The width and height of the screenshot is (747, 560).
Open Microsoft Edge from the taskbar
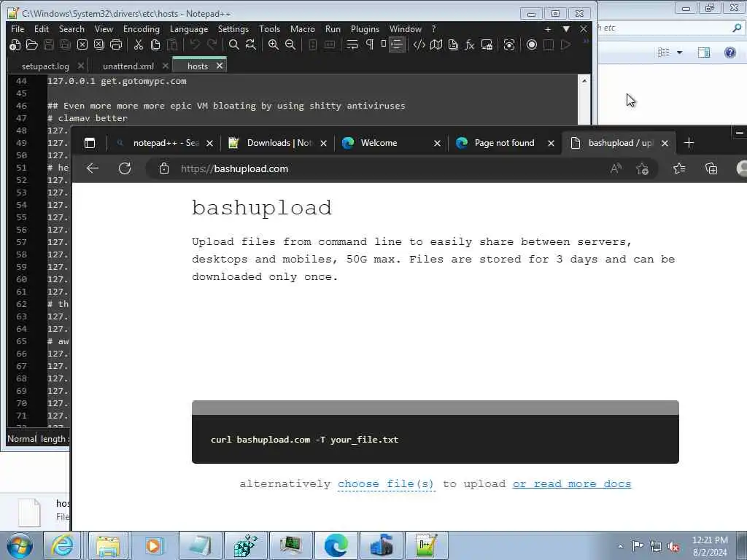(x=336, y=545)
